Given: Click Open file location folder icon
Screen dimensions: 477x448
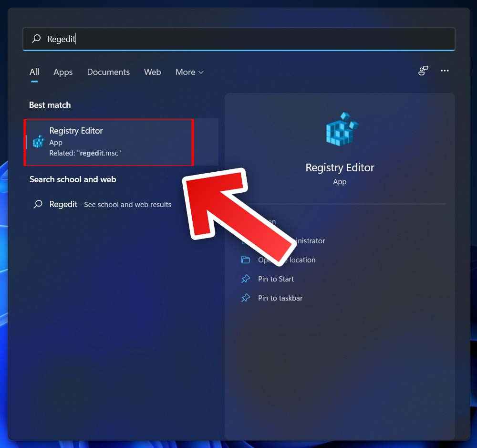Looking at the screenshot, I should coord(246,260).
